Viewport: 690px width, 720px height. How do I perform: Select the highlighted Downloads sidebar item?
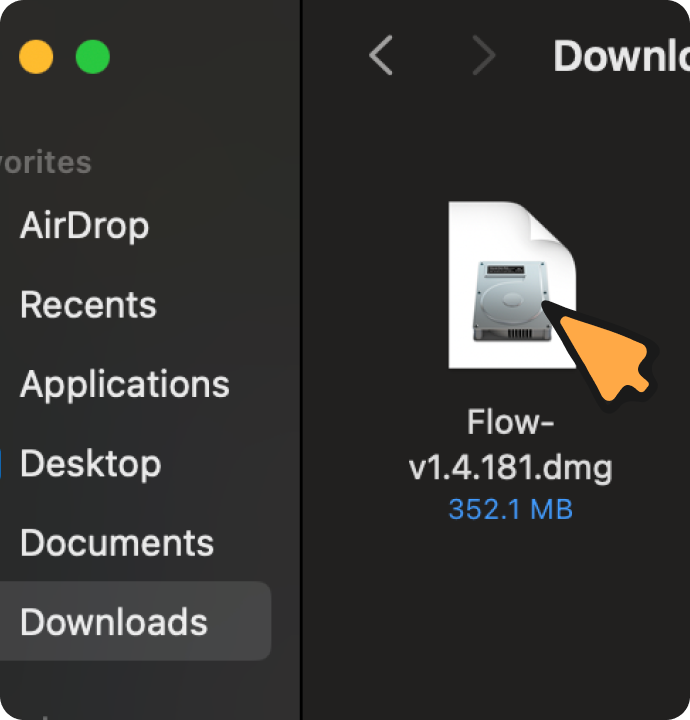pyautogui.click(x=135, y=621)
